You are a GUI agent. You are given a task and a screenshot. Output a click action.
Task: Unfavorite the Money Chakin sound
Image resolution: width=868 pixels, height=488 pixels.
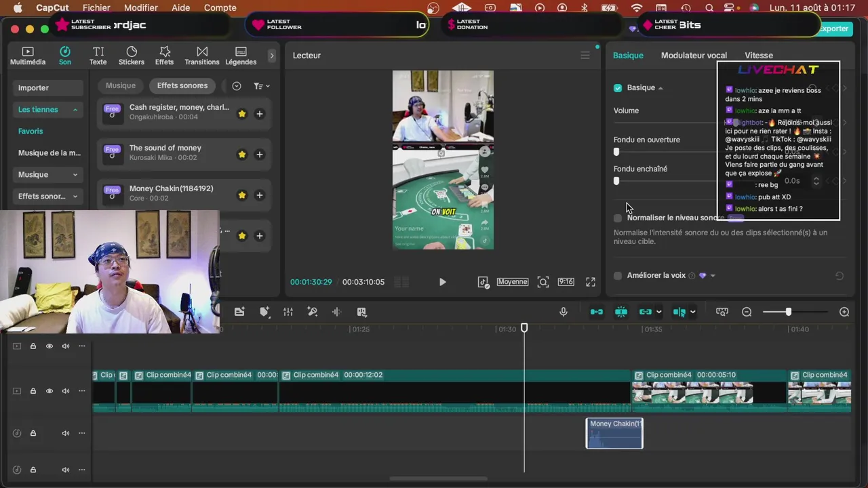[242, 195]
